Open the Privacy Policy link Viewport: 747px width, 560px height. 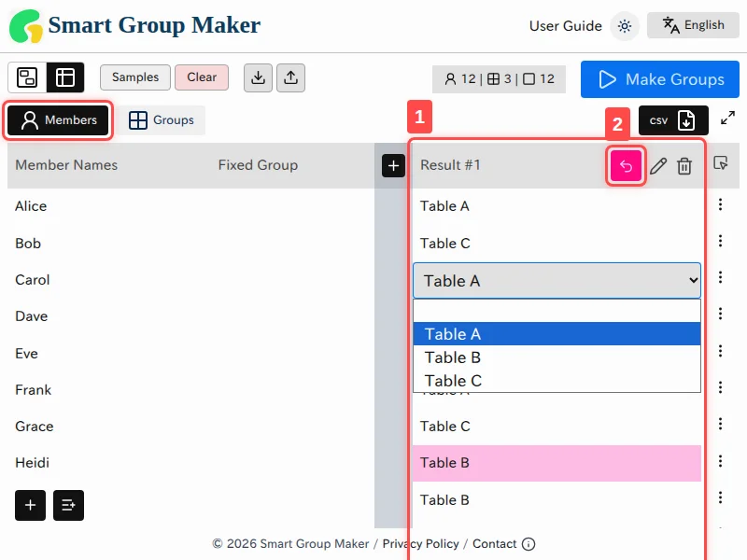point(421,544)
